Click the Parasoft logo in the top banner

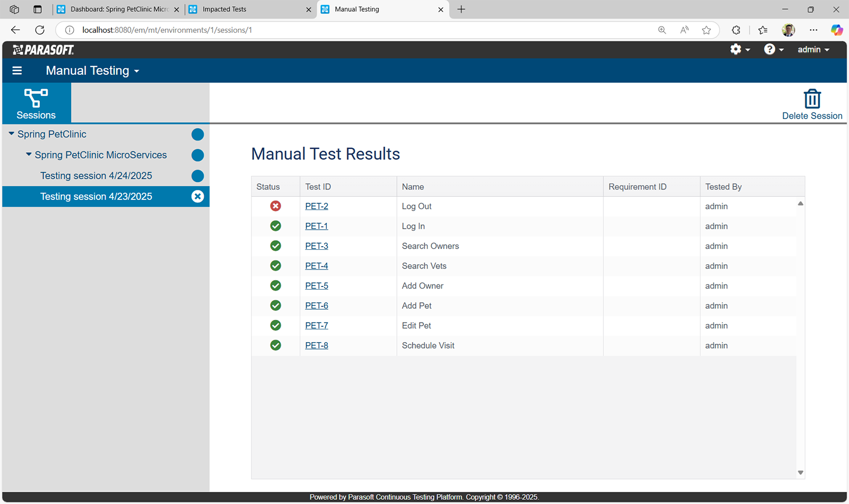pos(42,49)
